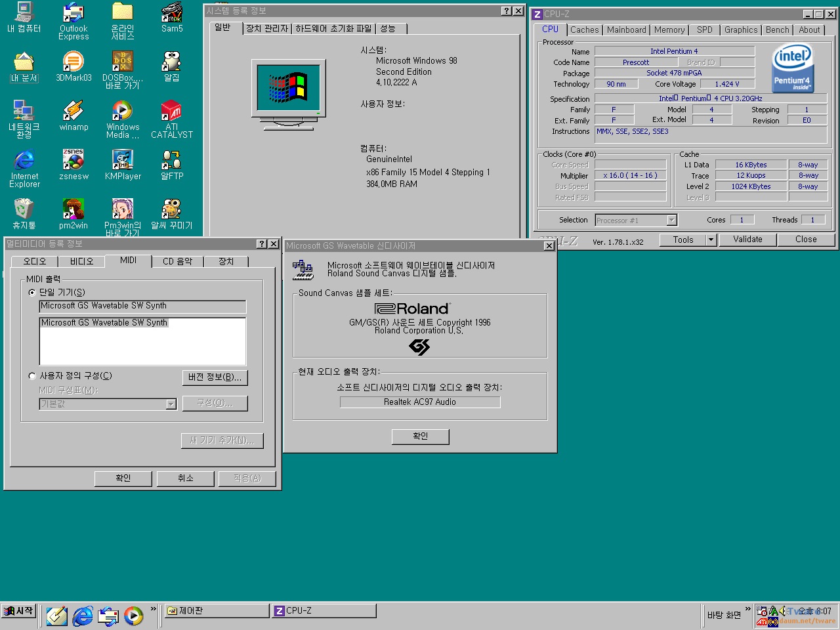Open the 휴지통 recycle bin icon
Viewport: 840px width, 630px height.
(x=24, y=215)
